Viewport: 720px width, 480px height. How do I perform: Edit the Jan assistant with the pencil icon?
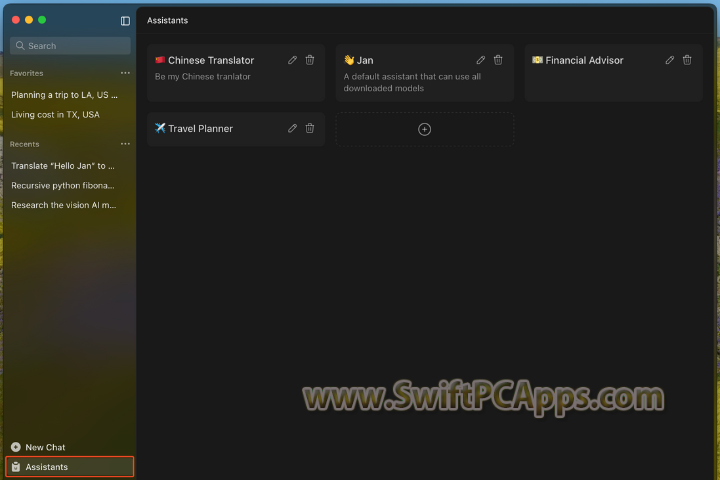point(481,60)
